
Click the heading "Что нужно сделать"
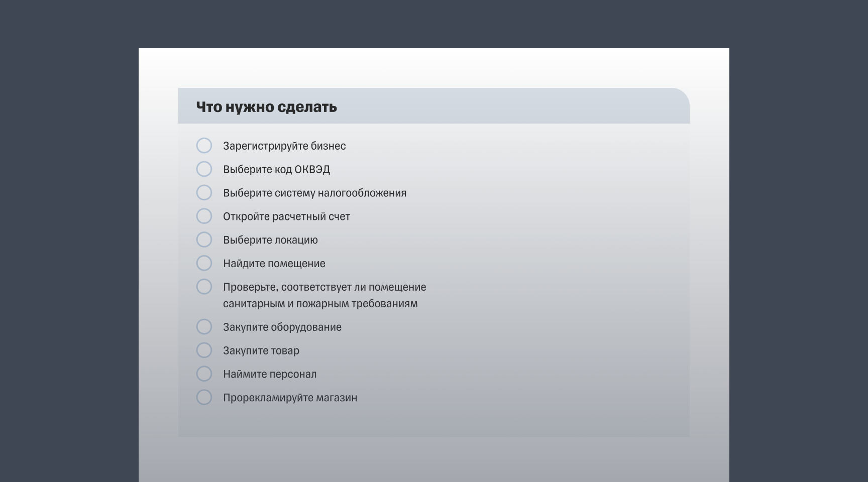(266, 107)
